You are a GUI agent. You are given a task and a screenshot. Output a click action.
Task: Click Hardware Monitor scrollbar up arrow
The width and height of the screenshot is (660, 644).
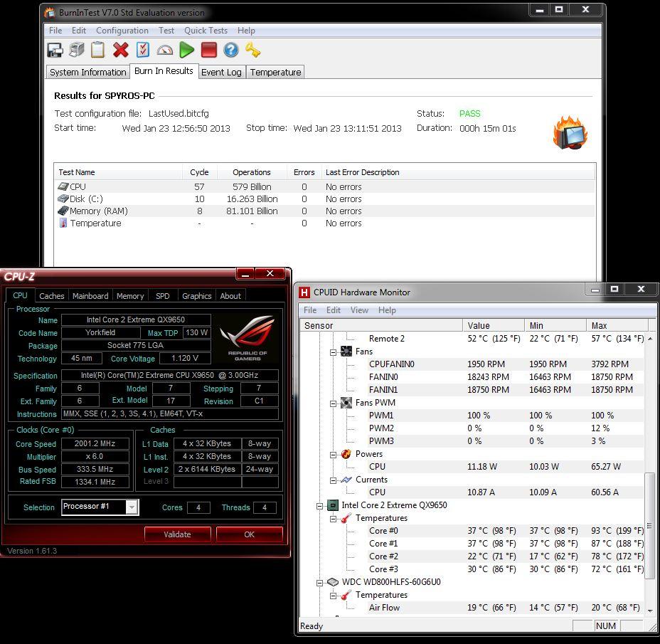tap(650, 339)
